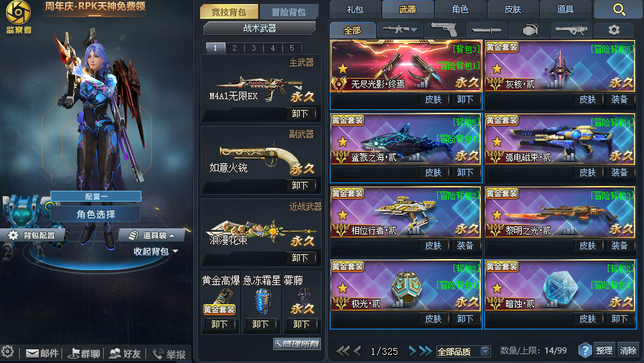Open the gear filter icon in weapon categories
Image resolution: width=644 pixels, height=363 pixels.
[x=613, y=29]
